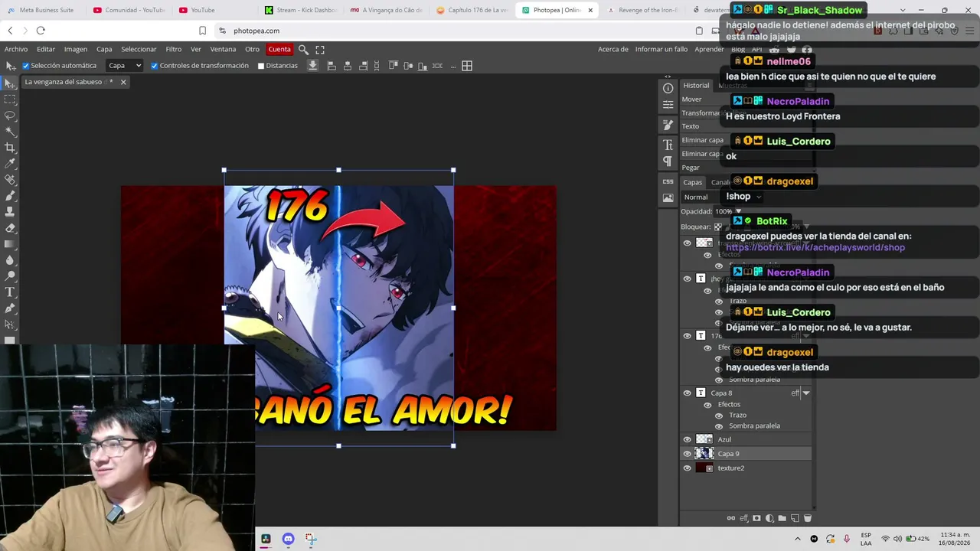Screen dimensions: 980x551
Task: Open the Properties sliders panel icon
Action: 668,105
